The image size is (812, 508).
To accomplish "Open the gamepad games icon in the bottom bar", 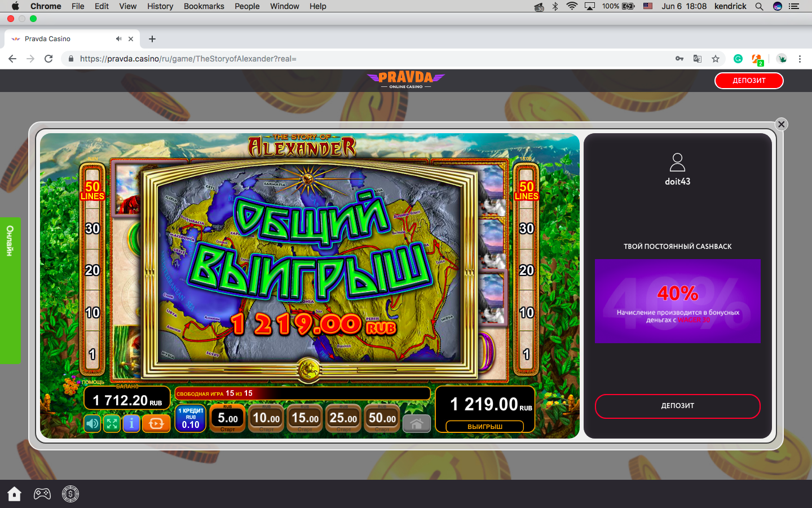I will pyautogui.click(x=42, y=494).
